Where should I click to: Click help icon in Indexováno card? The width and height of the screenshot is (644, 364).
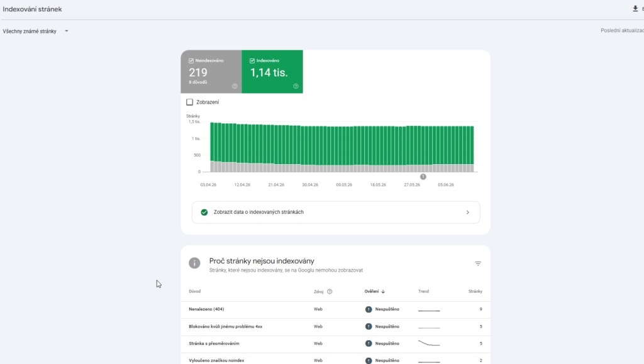pyautogui.click(x=296, y=86)
